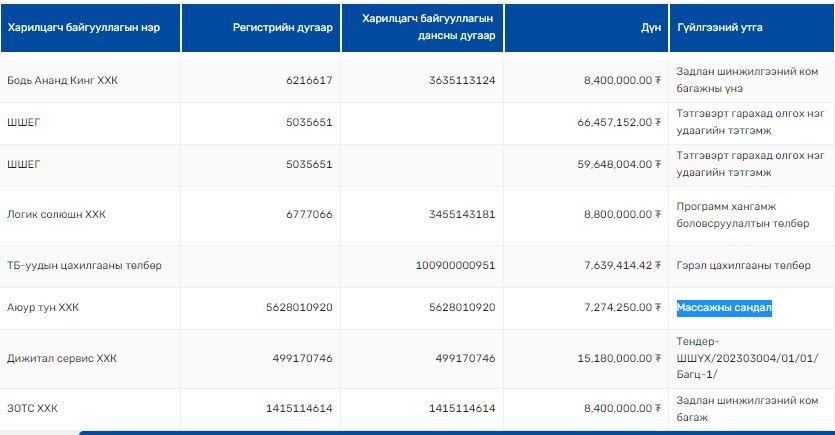Click the horizontal scrollbar at the table bottom
835x435 pixels.
coord(450,431)
